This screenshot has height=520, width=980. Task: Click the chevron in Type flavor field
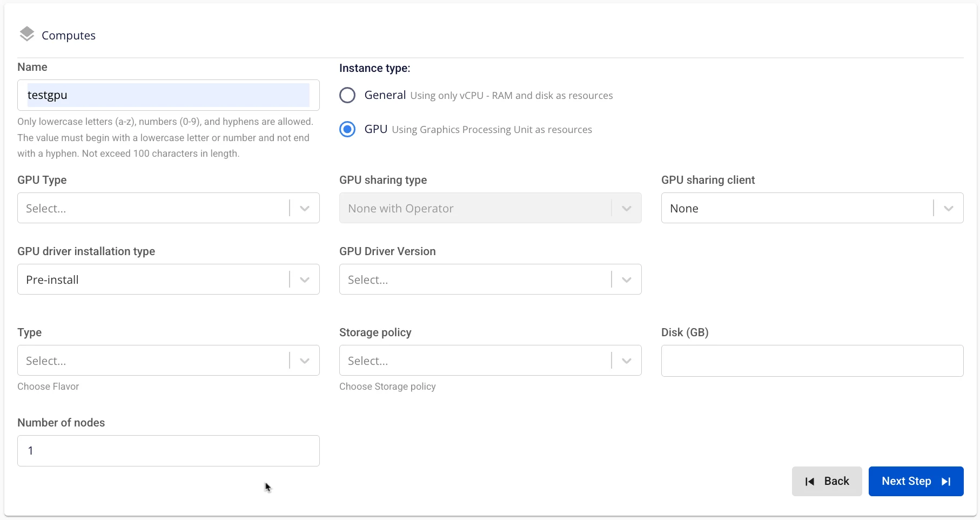click(305, 361)
